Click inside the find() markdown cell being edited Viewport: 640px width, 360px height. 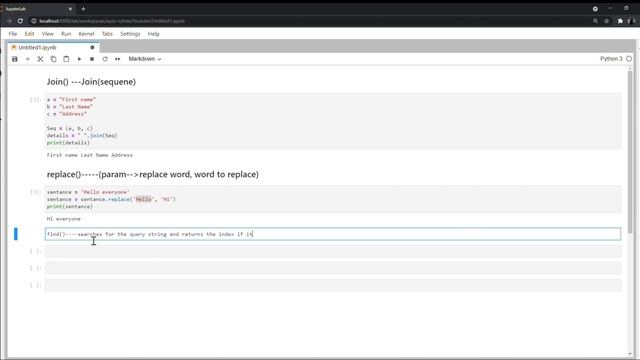click(333, 234)
